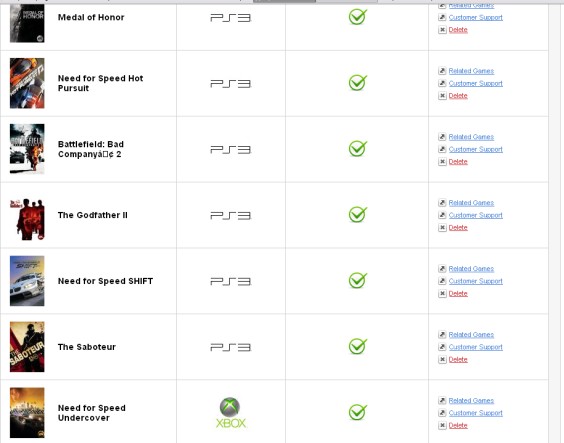
Task: Click the PS3 logo for Medal of Honor
Action: pos(231,18)
